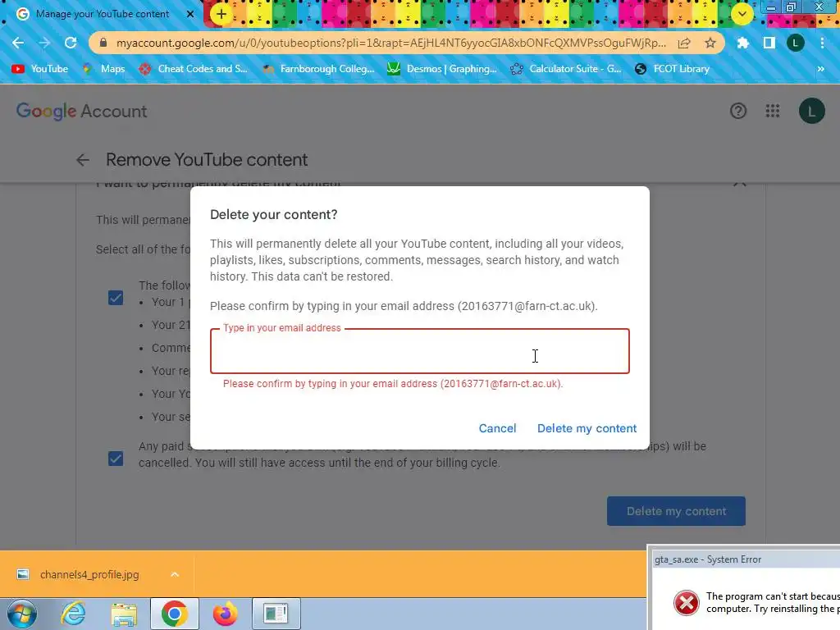This screenshot has width=840, height=630.
Task: Open the Maps bookmark
Action: (103, 69)
